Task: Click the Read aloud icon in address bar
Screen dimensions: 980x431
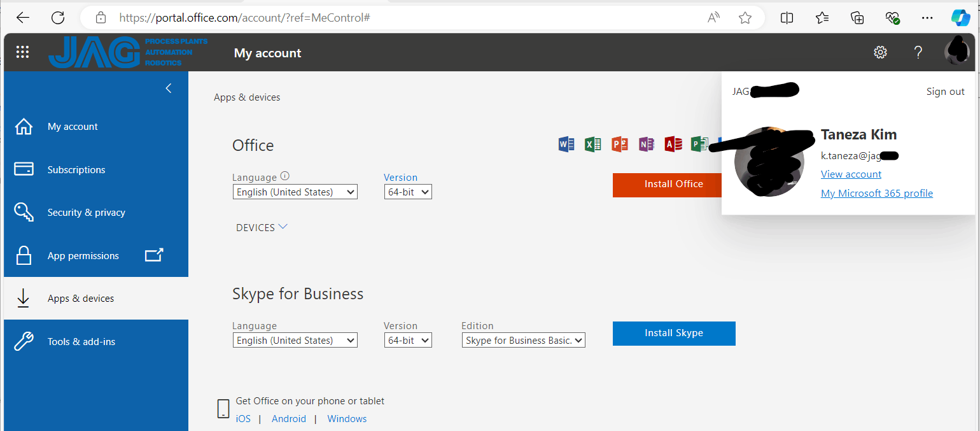Action: pyautogui.click(x=714, y=18)
